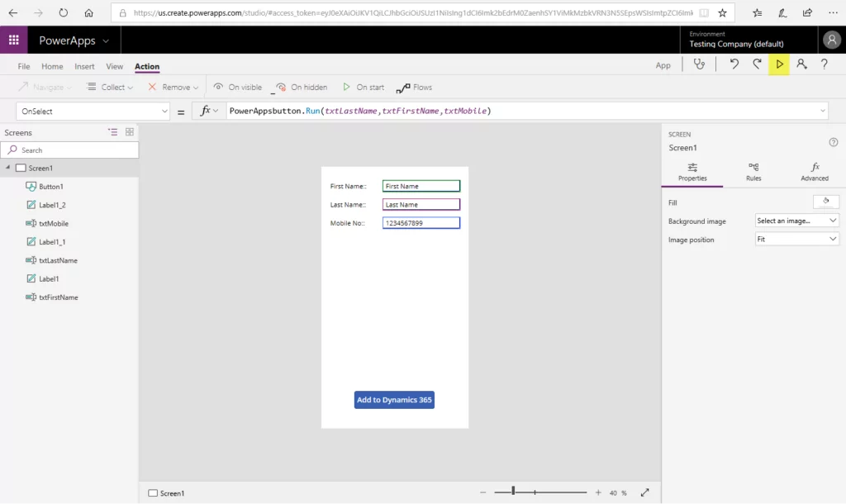Open browser favorites hub icon
The image size is (846, 504).
(x=758, y=13)
